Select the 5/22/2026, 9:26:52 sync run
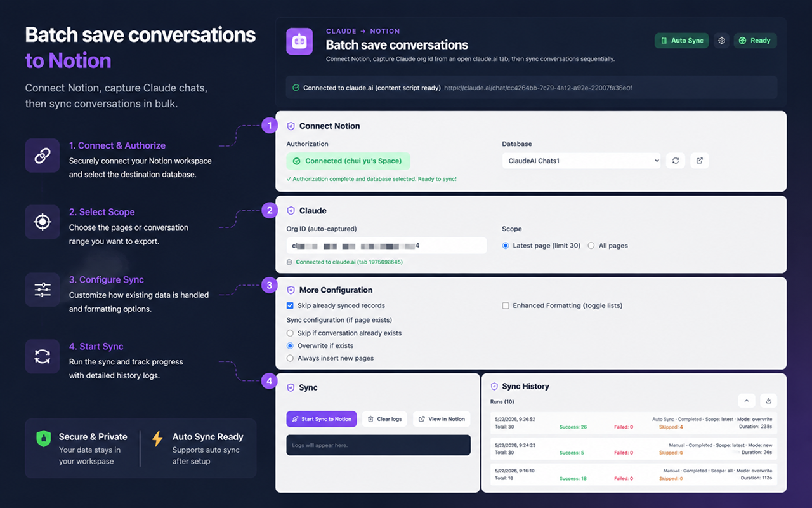The image size is (812, 508). (x=634, y=423)
